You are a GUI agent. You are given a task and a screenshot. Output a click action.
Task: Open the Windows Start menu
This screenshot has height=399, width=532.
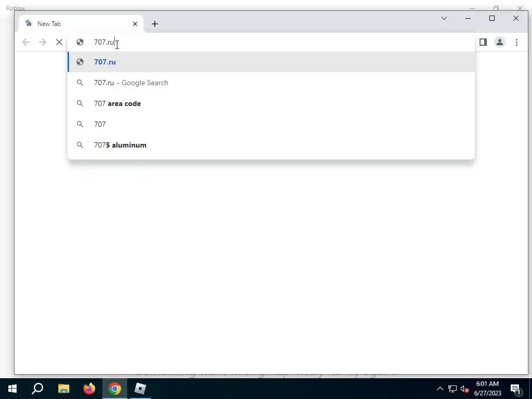(x=12, y=389)
